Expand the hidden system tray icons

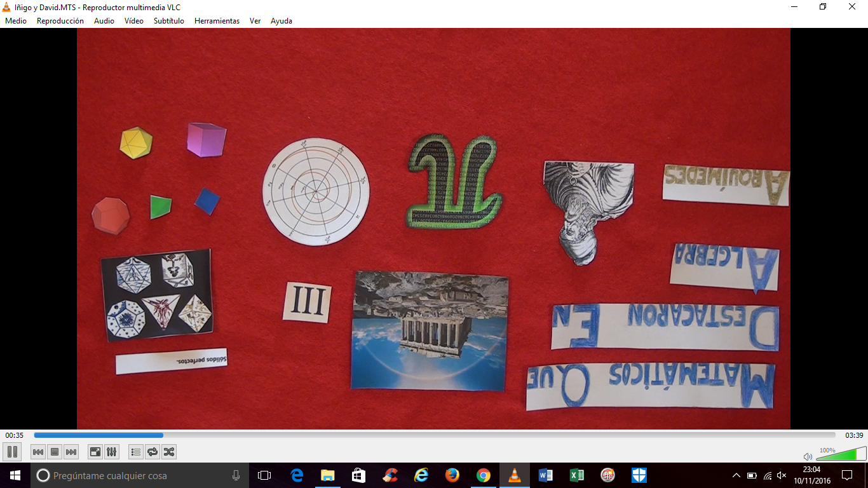tap(736, 475)
